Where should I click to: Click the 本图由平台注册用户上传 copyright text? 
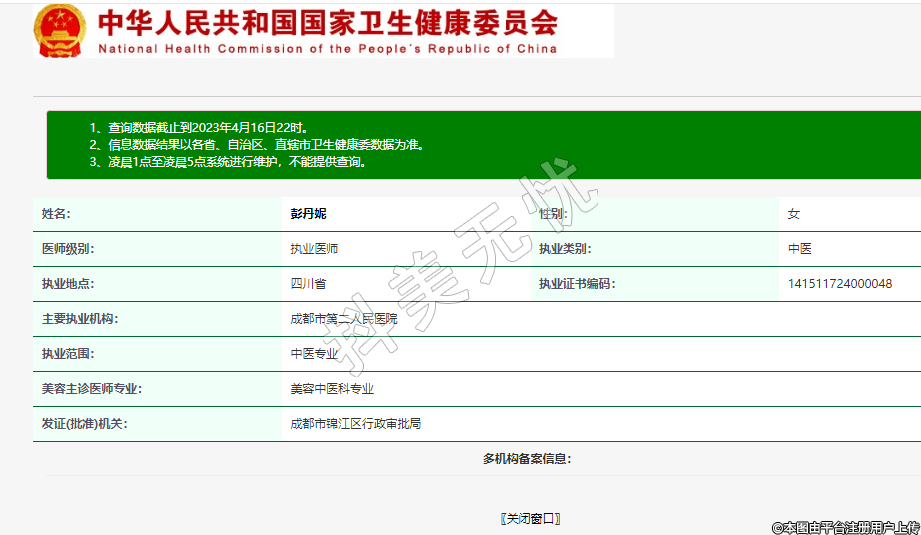click(844, 526)
